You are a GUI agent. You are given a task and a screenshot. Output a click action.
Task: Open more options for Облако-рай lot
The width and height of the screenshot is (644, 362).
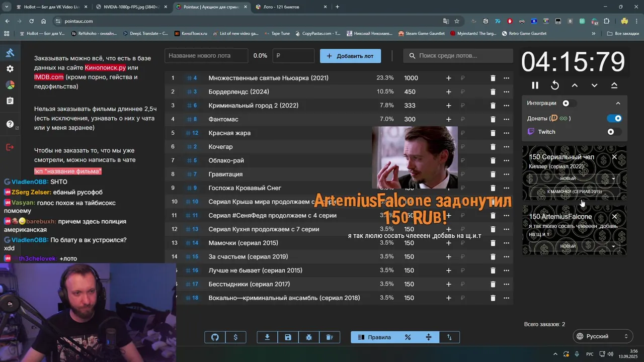[506, 160]
